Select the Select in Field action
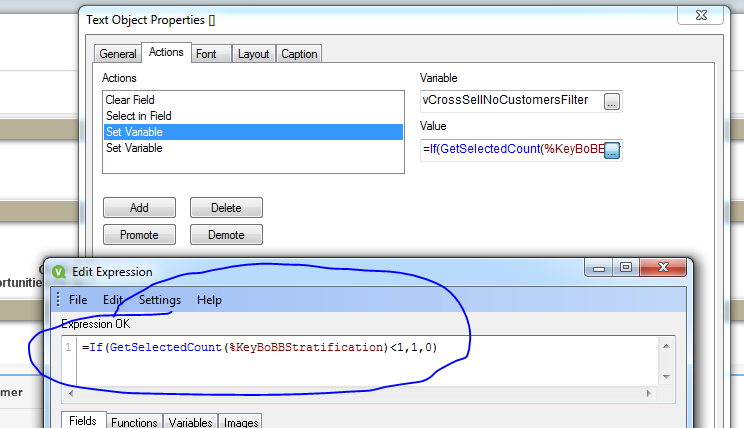Viewport: 744px width, 428px height. (253, 116)
